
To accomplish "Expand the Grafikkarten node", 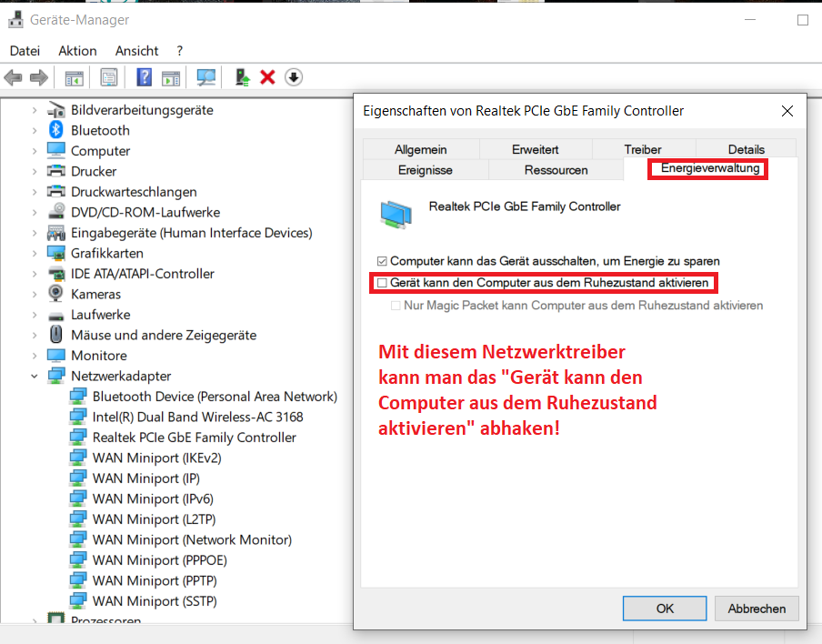I will (35, 253).
